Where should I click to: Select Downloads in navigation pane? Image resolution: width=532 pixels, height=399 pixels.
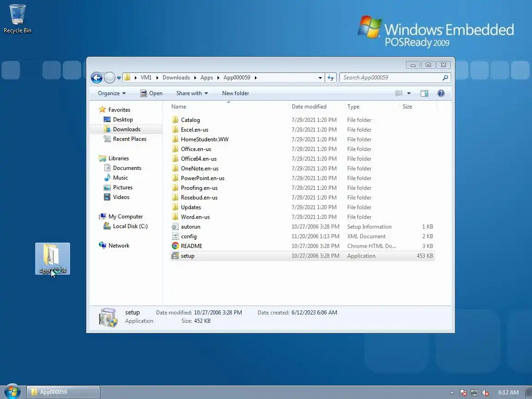click(x=126, y=129)
